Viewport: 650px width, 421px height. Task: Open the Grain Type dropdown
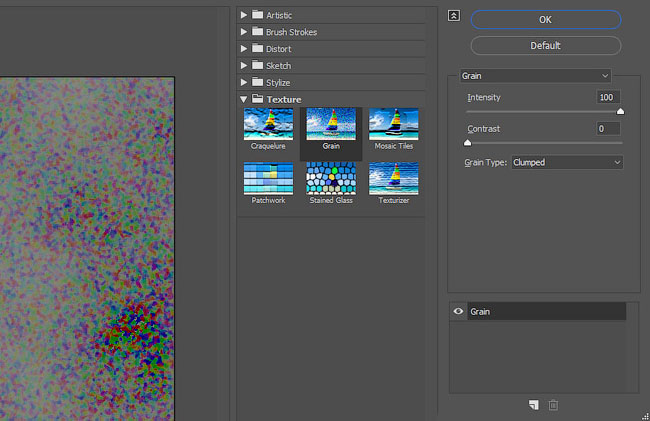click(x=567, y=162)
